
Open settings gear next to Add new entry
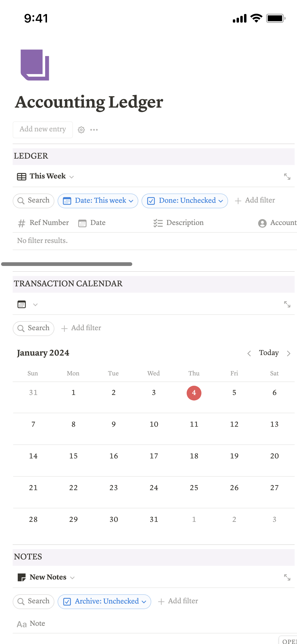click(x=81, y=130)
